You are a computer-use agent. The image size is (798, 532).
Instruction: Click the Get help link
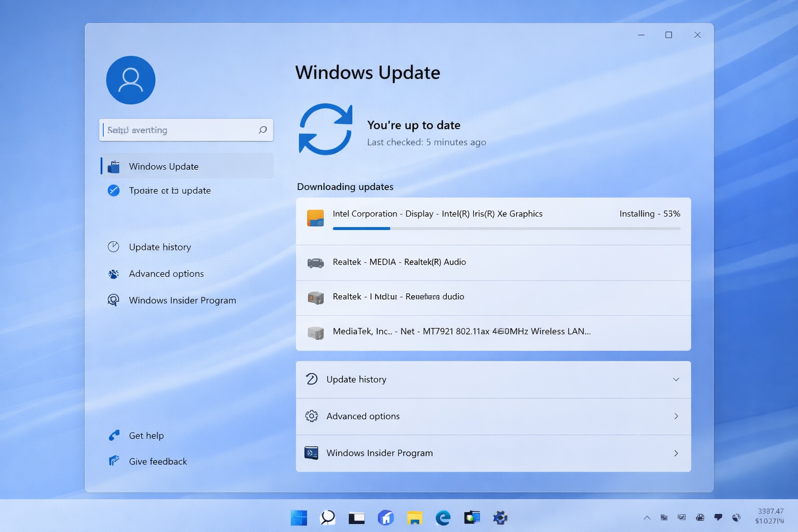click(146, 436)
